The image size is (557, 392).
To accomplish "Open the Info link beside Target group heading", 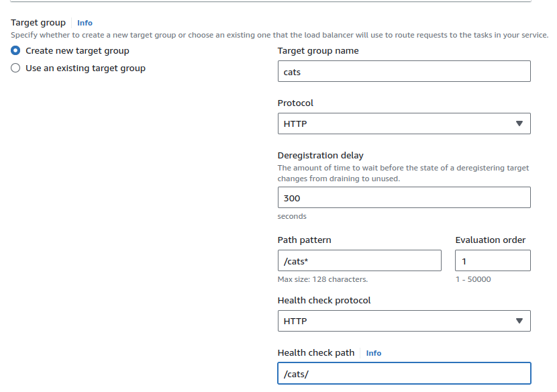I will (85, 23).
